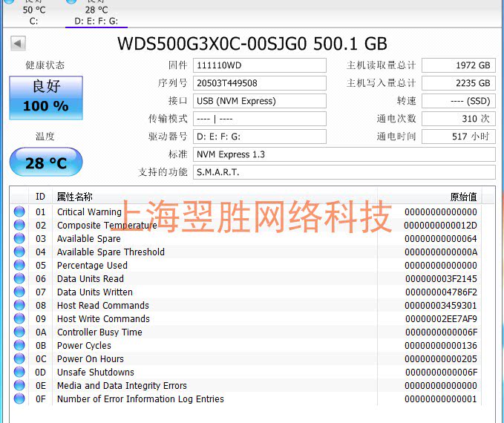This screenshot has width=504, height=423.
Task: Select raw value 0000000000000A
Action: [441, 252]
